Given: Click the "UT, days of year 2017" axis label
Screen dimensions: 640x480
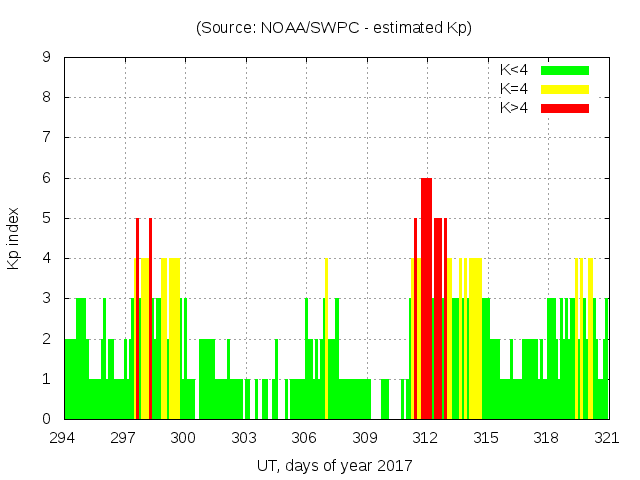Looking at the screenshot, I should [x=334, y=465].
